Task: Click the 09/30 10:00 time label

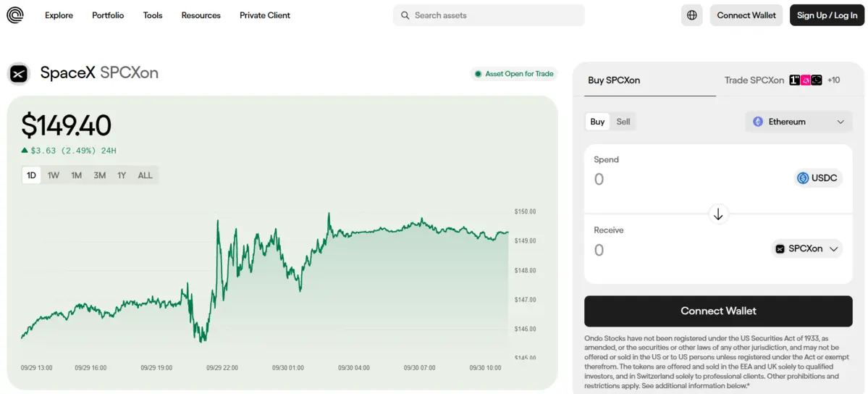Action: pos(485,367)
